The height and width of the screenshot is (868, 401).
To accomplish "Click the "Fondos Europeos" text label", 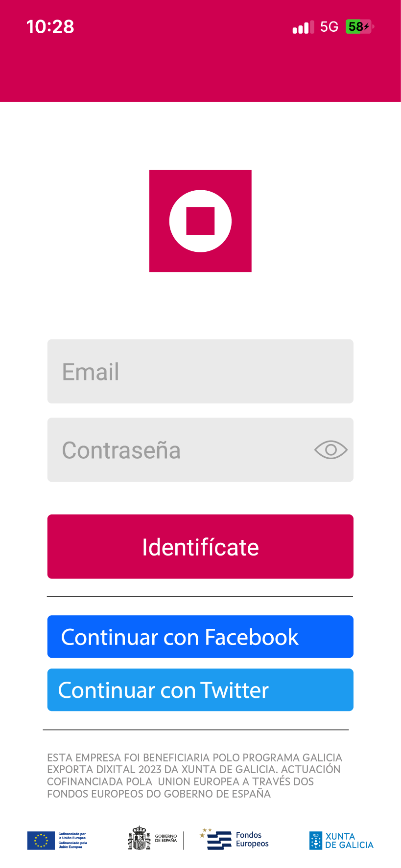I will (252, 840).
